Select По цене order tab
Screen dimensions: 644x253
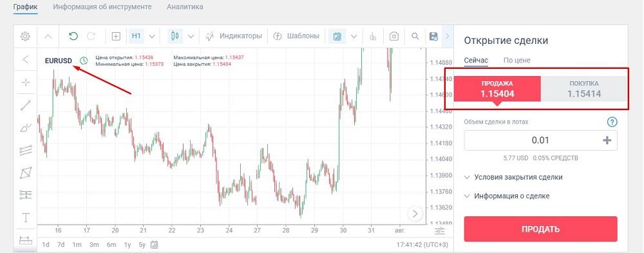pyautogui.click(x=516, y=61)
